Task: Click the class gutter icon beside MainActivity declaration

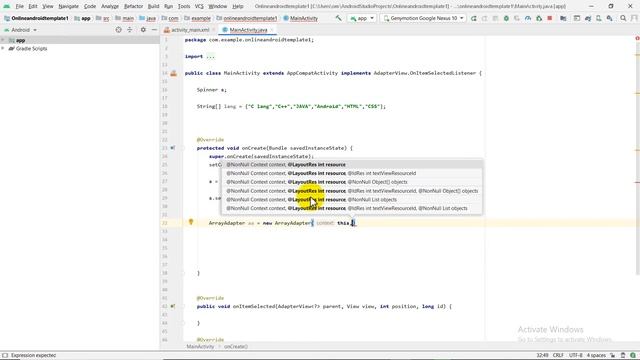Action: click(x=173, y=73)
